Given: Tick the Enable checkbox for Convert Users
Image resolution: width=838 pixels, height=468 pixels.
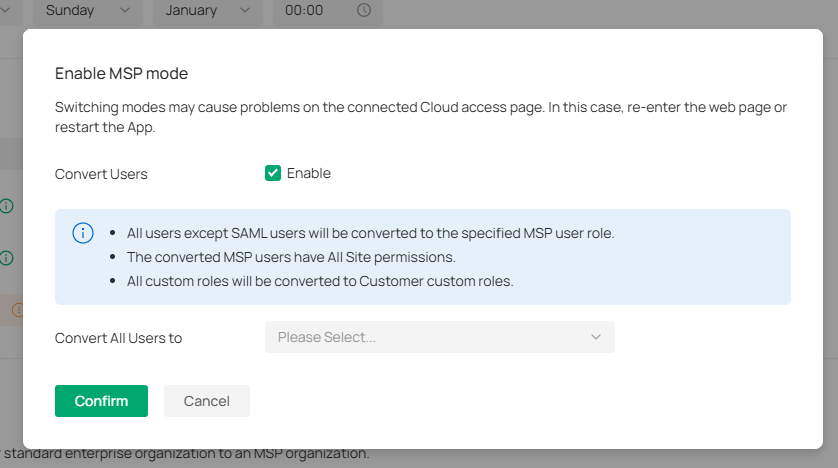Looking at the screenshot, I should point(273,173).
